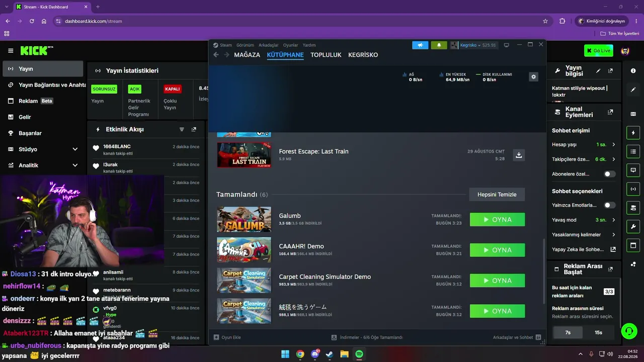Play CAAAHR! Demo with OYNA button
This screenshot has height=362, width=644.
pos(497,250)
